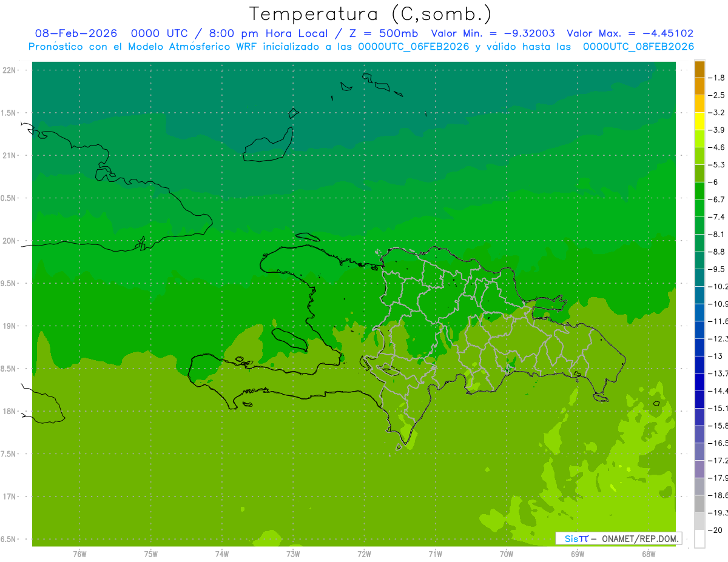Click the '0000UTC_06FEB2026' initialization time

tap(414, 47)
